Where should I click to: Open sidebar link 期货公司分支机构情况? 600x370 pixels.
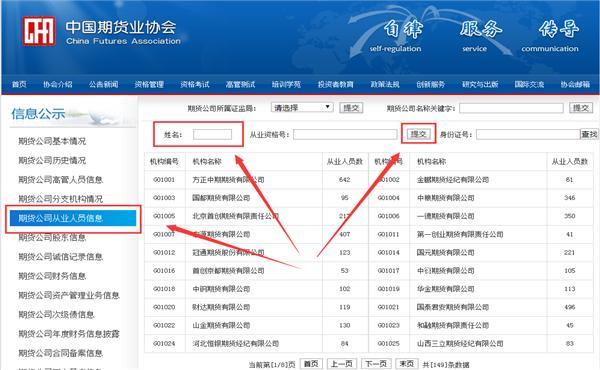pyautogui.click(x=60, y=199)
